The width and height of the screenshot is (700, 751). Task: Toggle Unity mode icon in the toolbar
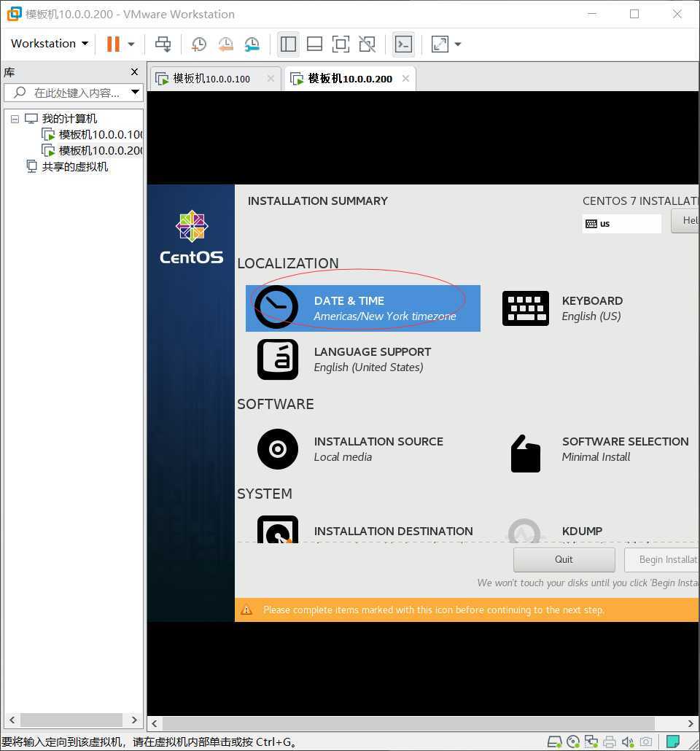(367, 44)
